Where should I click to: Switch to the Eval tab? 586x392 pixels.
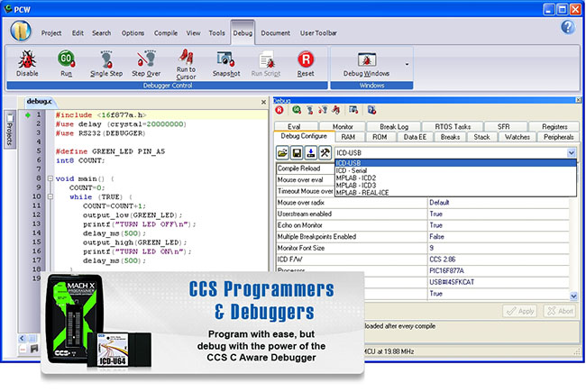(294, 126)
